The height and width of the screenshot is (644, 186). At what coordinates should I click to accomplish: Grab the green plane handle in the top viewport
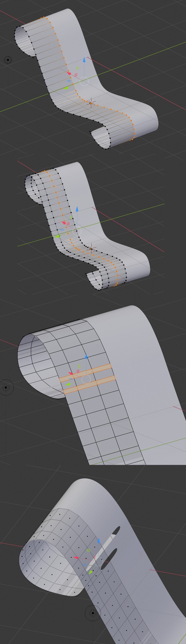pyautogui.click(x=77, y=68)
